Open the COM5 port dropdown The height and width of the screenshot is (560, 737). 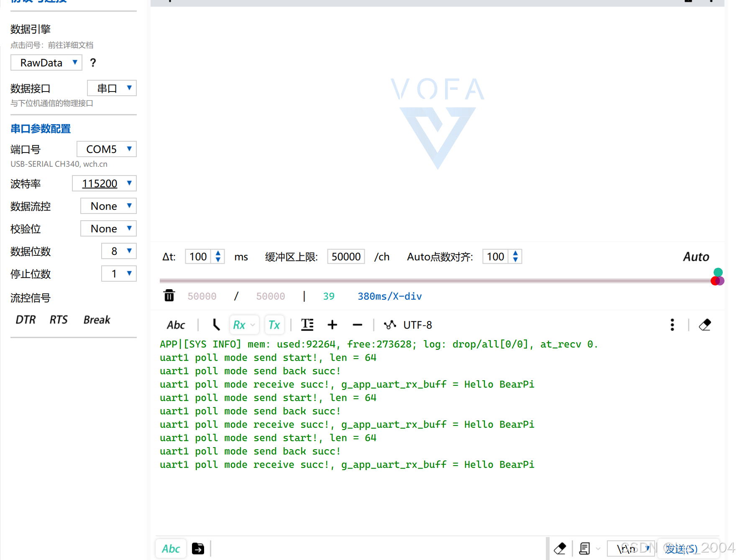107,149
